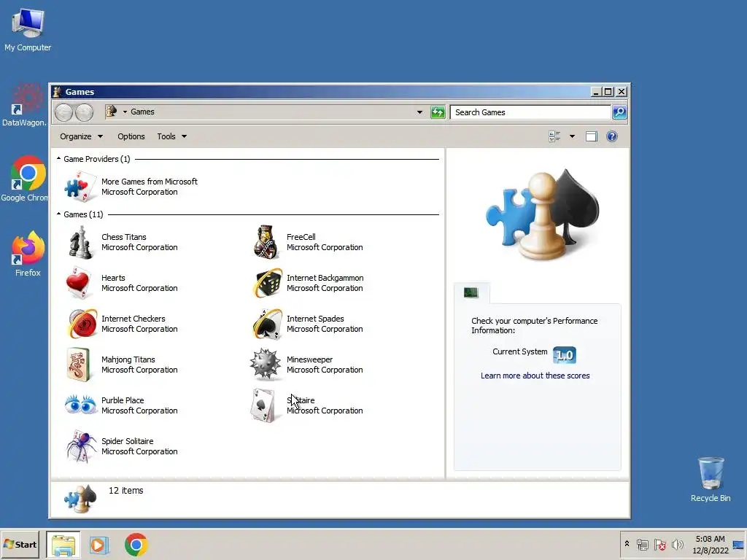The width and height of the screenshot is (747, 560).
Task: Select the Internet Checkers icon
Action: (x=82, y=324)
